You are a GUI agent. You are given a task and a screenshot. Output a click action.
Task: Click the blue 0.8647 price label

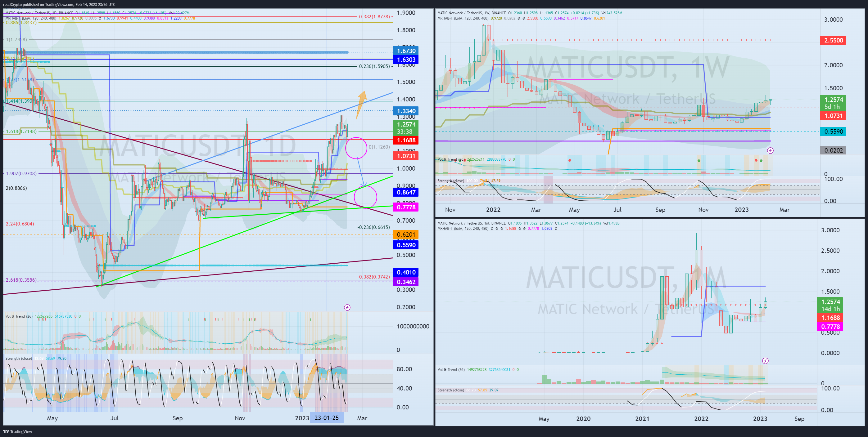tap(406, 192)
